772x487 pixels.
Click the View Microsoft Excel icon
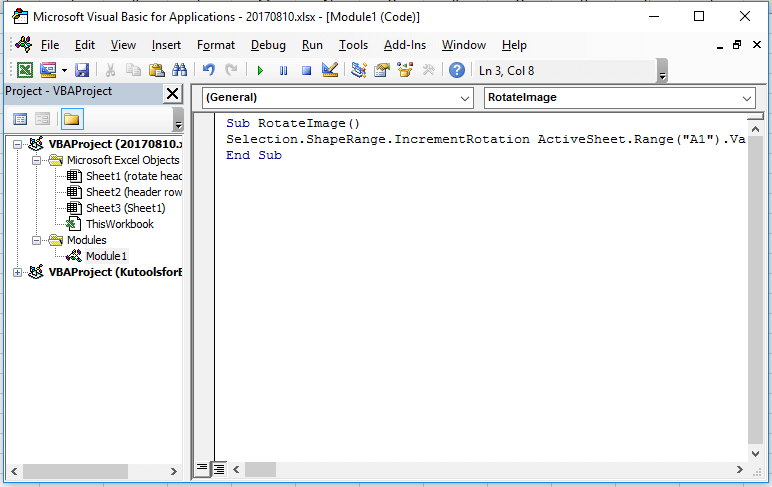[25, 70]
